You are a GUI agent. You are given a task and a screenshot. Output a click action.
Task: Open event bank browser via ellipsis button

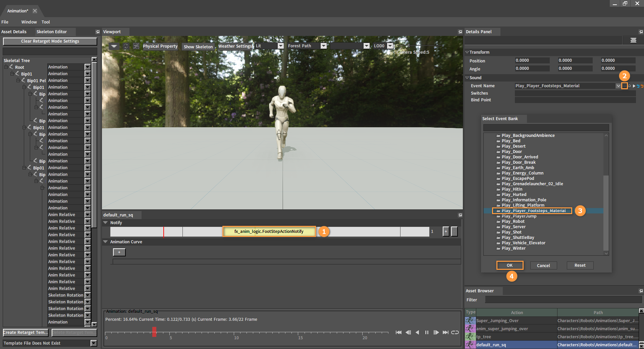624,86
